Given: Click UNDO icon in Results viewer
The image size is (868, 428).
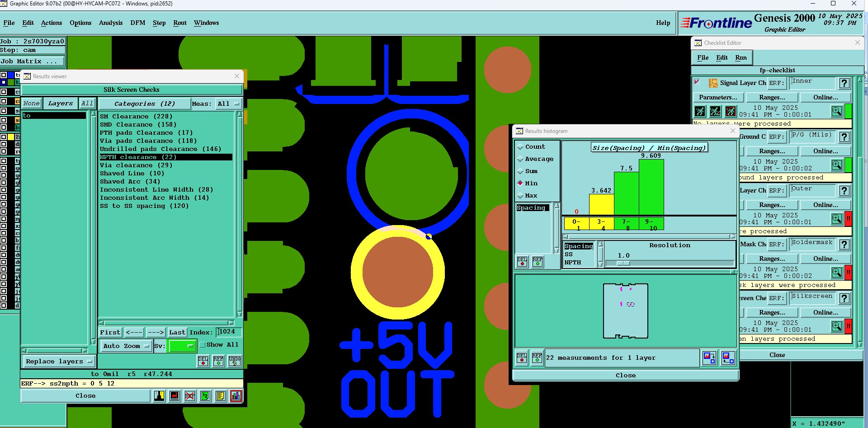Looking at the screenshot, I should pos(234,361).
